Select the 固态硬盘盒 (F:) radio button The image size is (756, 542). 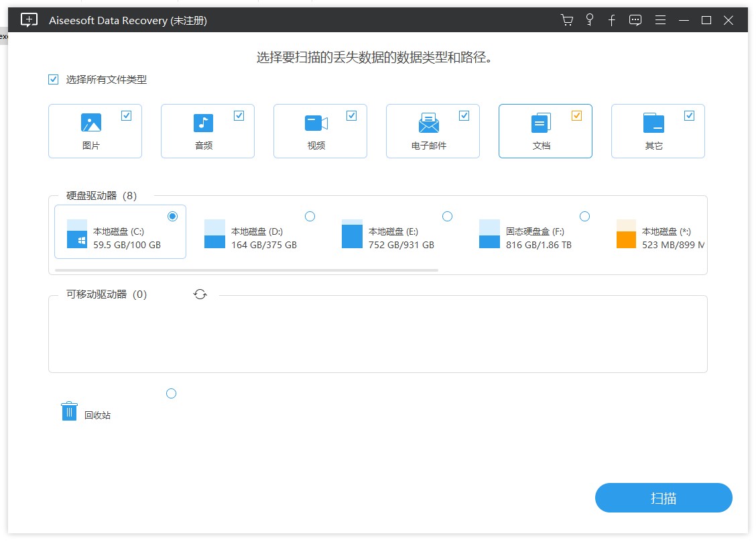[x=585, y=216]
